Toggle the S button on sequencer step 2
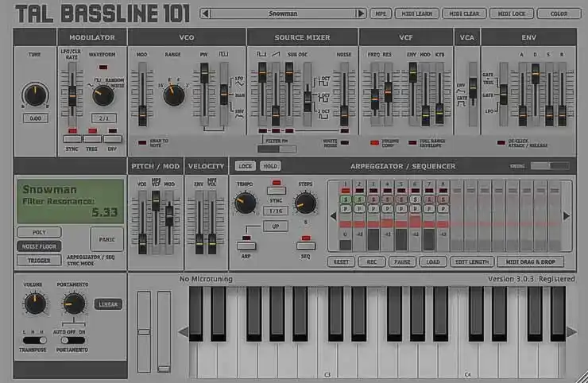Viewport: 588px width, 383px height. (x=359, y=199)
